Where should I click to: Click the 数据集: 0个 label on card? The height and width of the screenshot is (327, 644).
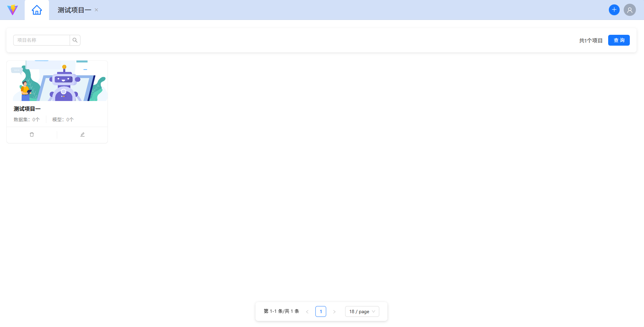27,120
